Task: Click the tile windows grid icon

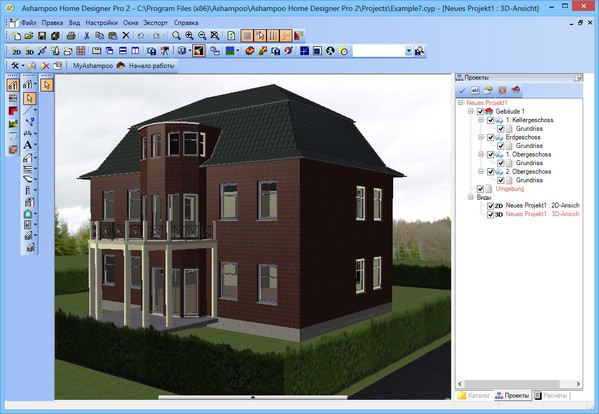Action: click(81, 51)
